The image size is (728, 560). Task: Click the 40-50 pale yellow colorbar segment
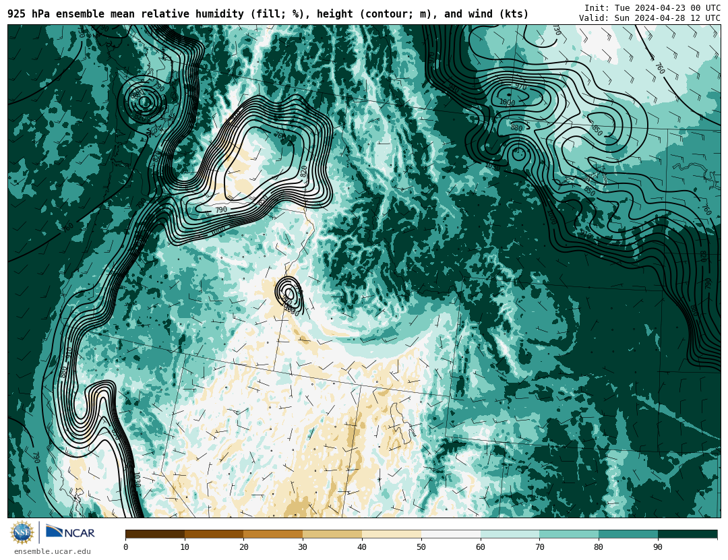(392, 534)
